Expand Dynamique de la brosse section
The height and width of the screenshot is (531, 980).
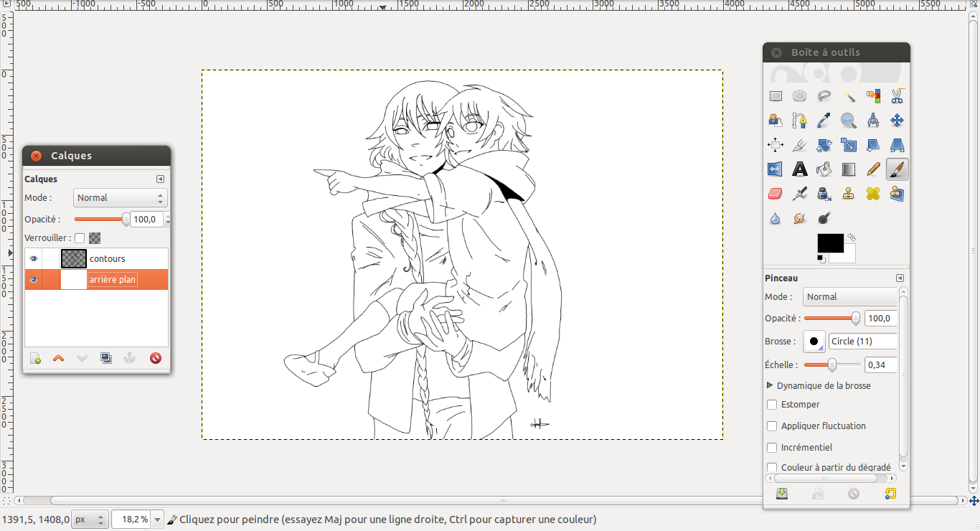(771, 385)
